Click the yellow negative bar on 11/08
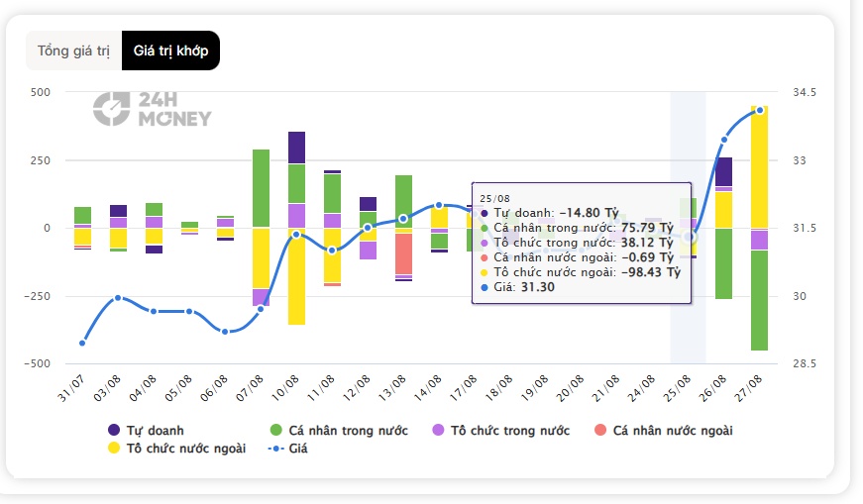The image size is (863, 504). [333, 255]
